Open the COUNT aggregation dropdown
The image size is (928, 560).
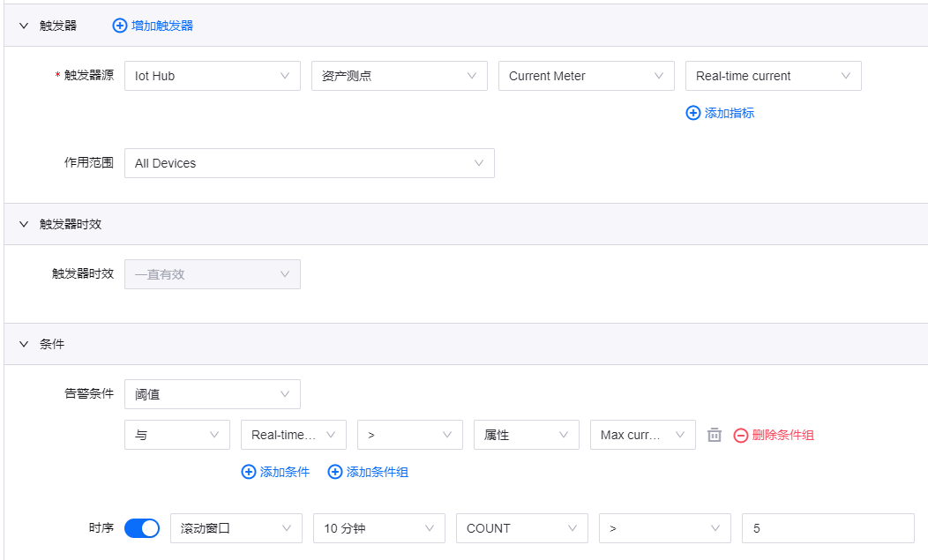coord(521,528)
